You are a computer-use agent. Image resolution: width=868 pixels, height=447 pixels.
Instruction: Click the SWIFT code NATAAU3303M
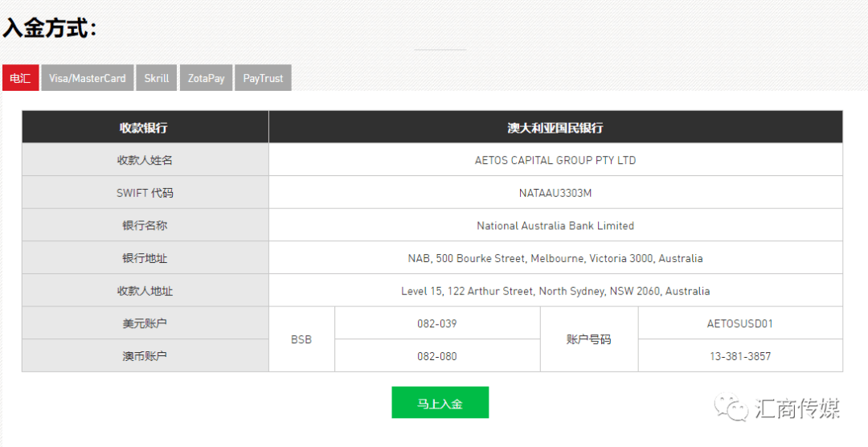555,193
